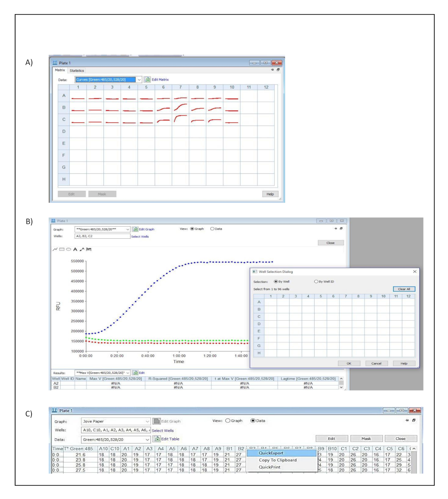The width and height of the screenshot is (448, 499).
Task: Click the Excel export icon beside Edit Matrix
Action: [x=147, y=79]
